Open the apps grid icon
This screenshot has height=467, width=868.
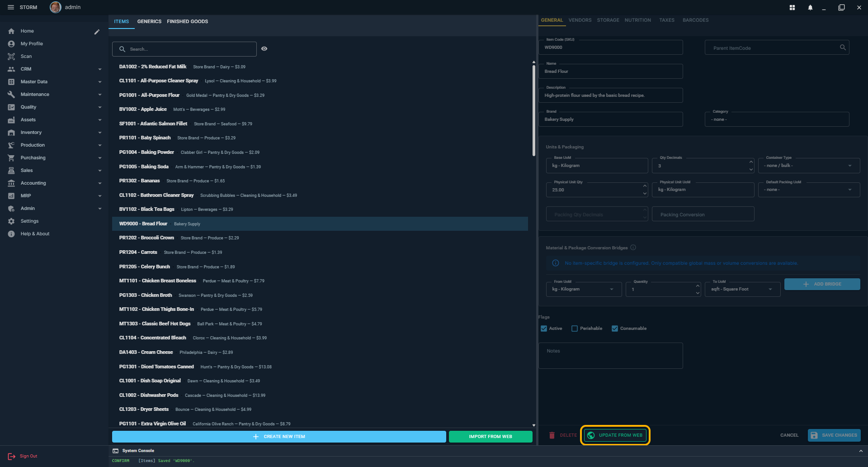pyautogui.click(x=792, y=7)
